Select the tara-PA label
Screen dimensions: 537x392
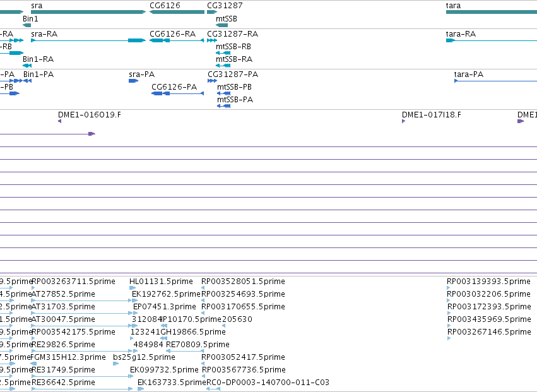(468, 74)
